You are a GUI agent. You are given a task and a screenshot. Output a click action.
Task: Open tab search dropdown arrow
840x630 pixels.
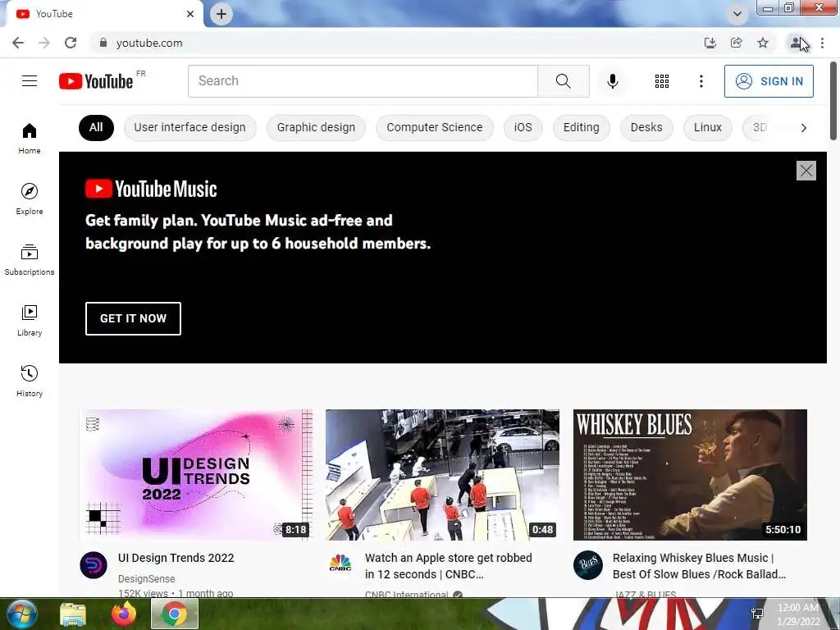click(x=737, y=14)
